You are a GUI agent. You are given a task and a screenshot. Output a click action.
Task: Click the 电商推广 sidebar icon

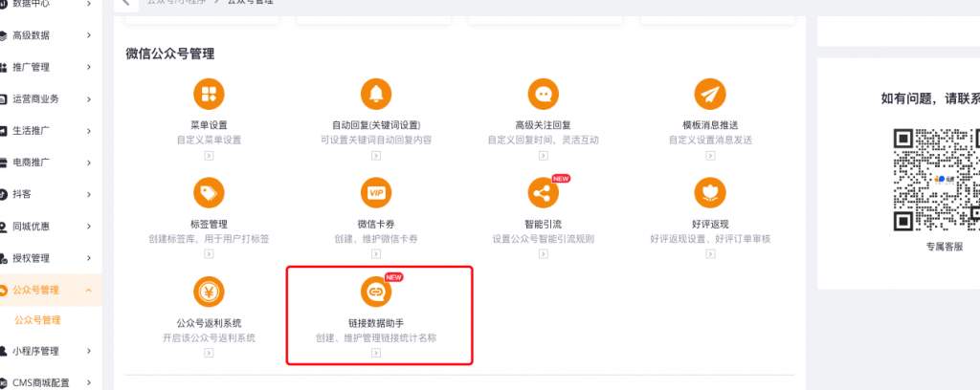click(3, 162)
